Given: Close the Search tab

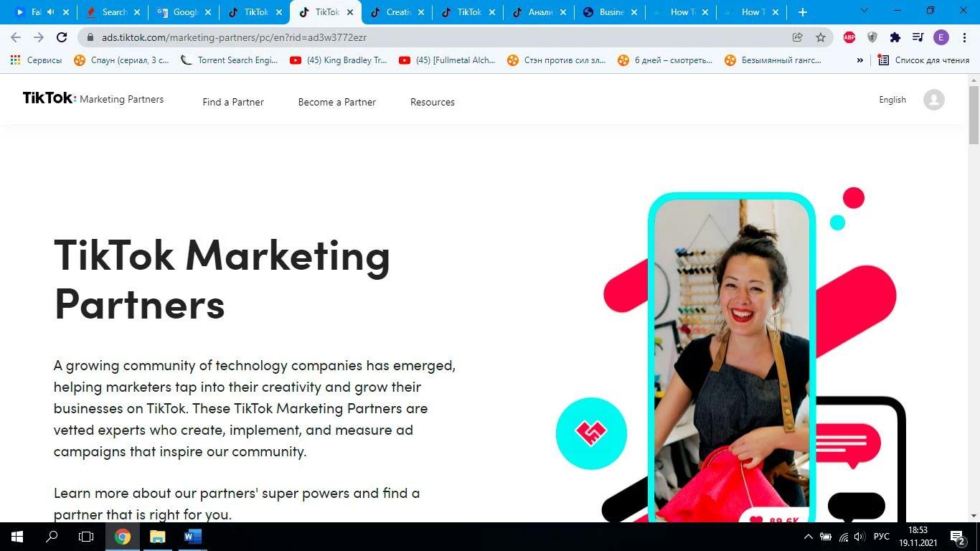Looking at the screenshot, I should pos(137,12).
